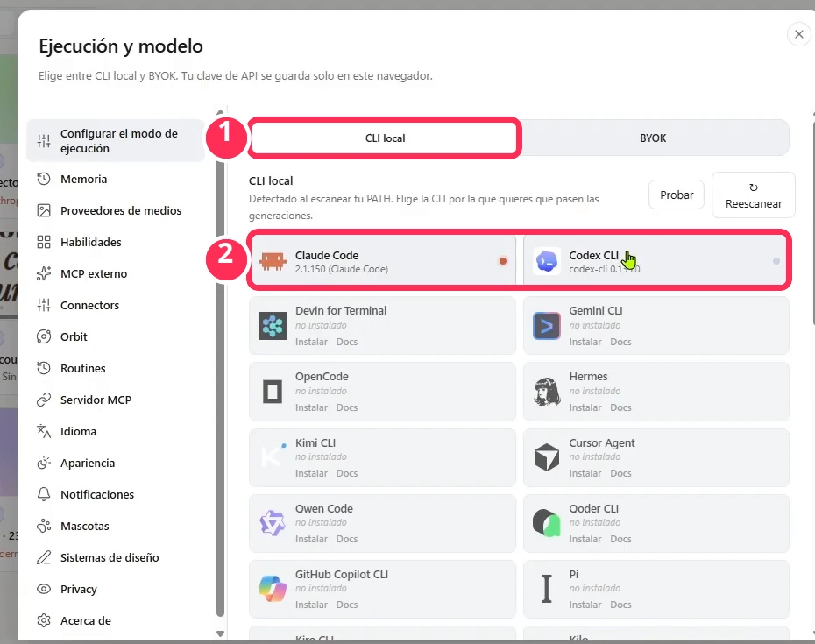Close the Ejecución y modelo dialog
The height and width of the screenshot is (644, 815).
point(799,34)
